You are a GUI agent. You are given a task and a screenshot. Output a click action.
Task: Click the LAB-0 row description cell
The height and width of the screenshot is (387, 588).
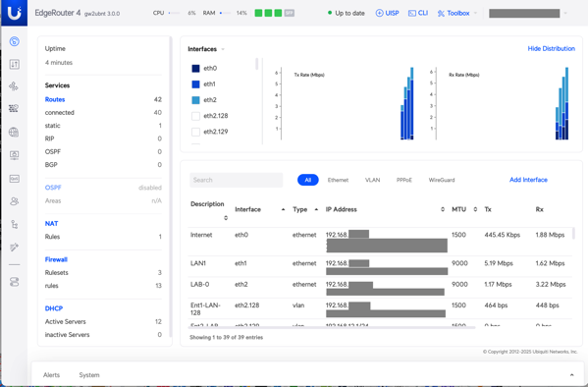199,285
